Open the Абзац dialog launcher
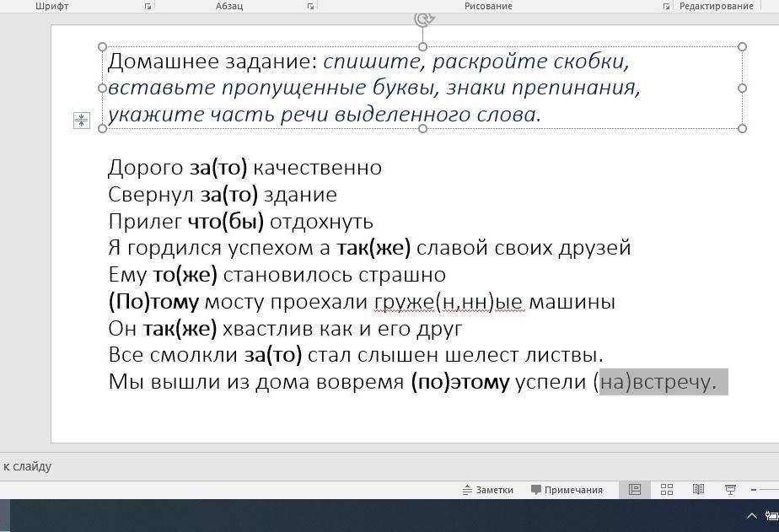The height and width of the screenshot is (532, 779). click(310, 7)
